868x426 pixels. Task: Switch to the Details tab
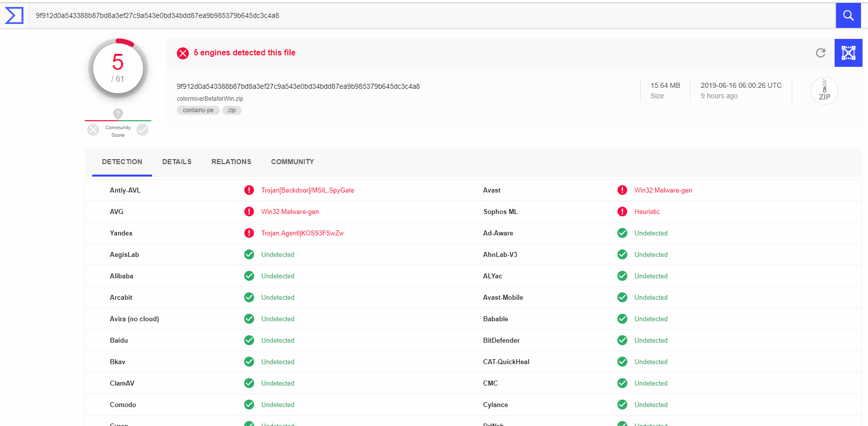click(177, 162)
